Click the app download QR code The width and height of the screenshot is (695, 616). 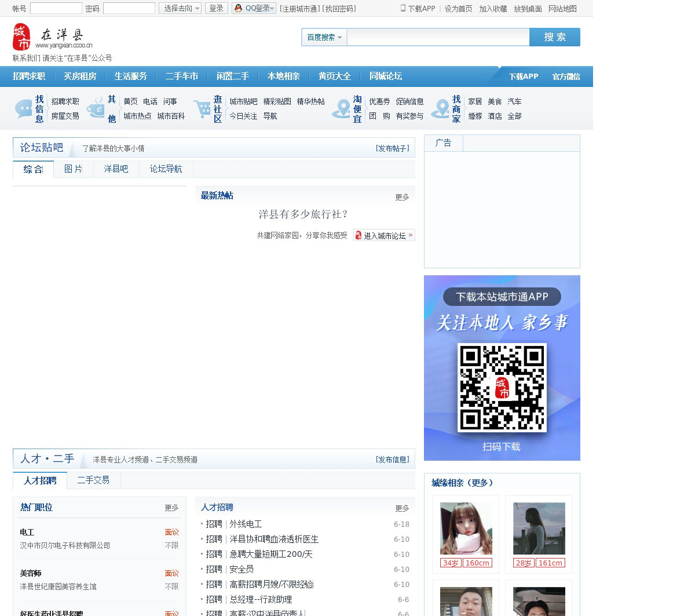tap(502, 387)
